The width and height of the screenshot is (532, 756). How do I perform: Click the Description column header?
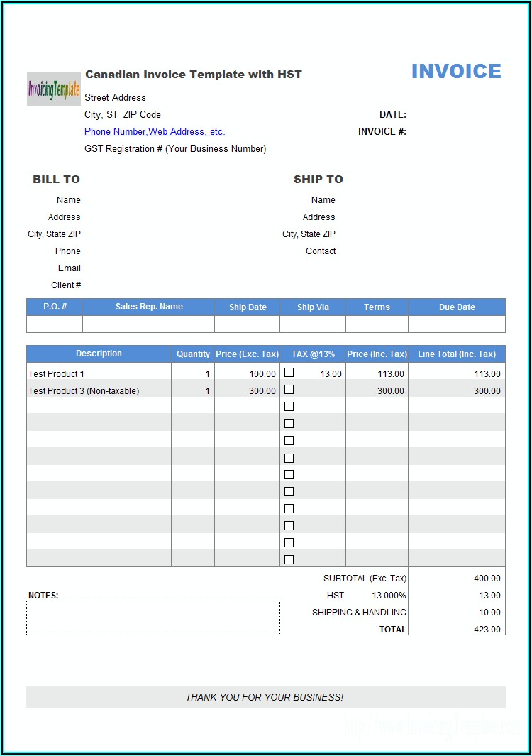coord(99,354)
